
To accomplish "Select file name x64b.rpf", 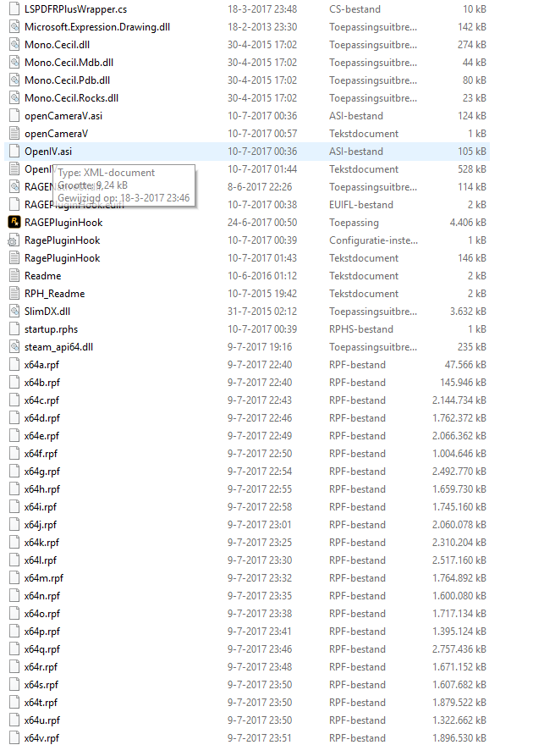I will [42, 383].
